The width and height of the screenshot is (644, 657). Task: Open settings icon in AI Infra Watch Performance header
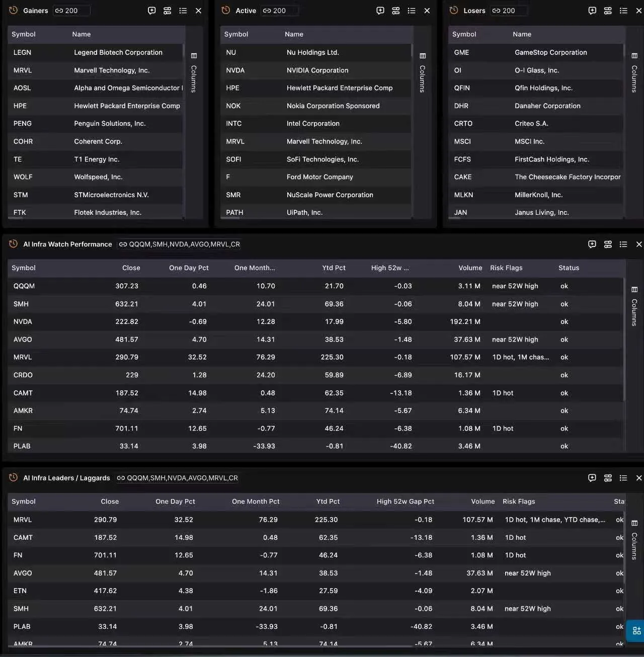coord(608,244)
